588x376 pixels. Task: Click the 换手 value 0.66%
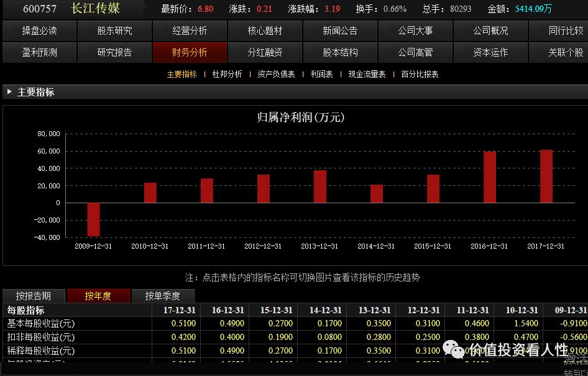click(x=395, y=9)
